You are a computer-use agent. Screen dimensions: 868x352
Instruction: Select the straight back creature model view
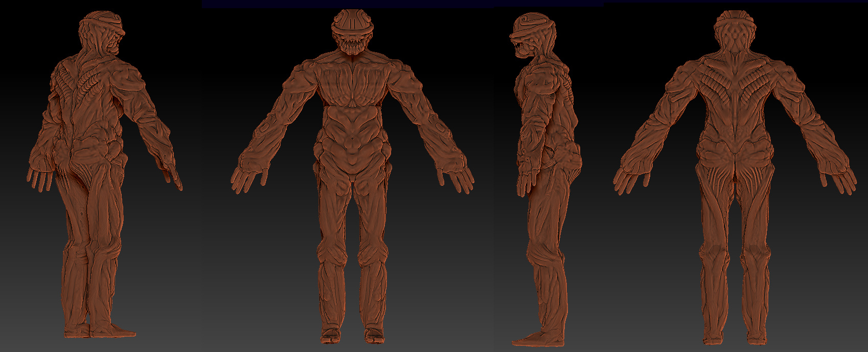click(735, 178)
